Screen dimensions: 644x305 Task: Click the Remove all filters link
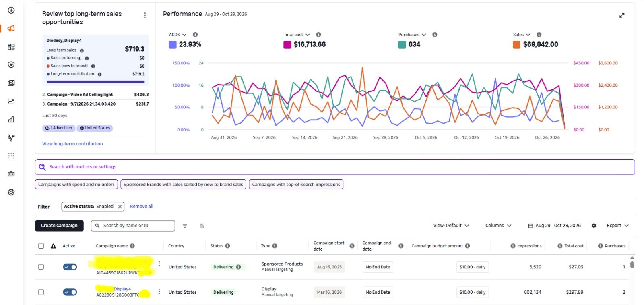point(142,207)
